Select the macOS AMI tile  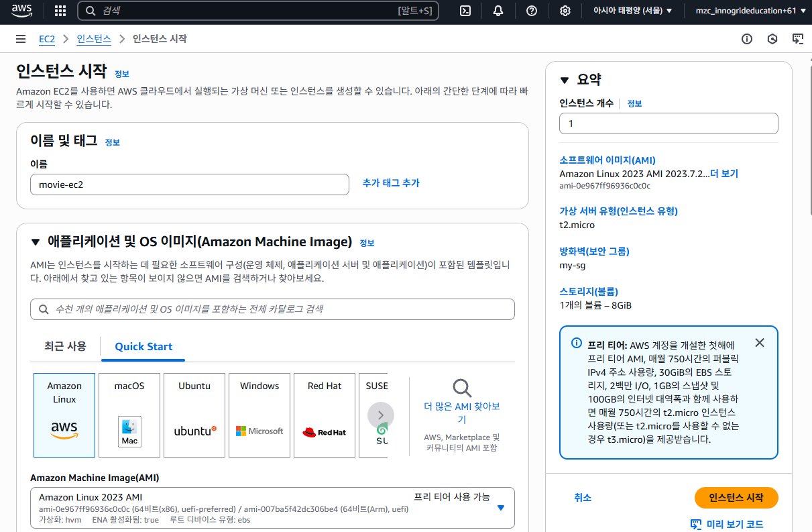(x=129, y=415)
